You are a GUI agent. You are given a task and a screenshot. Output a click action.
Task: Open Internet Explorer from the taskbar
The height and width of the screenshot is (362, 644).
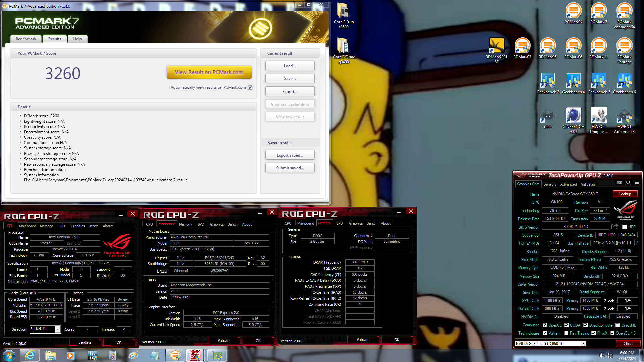click(x=30, y=355)
